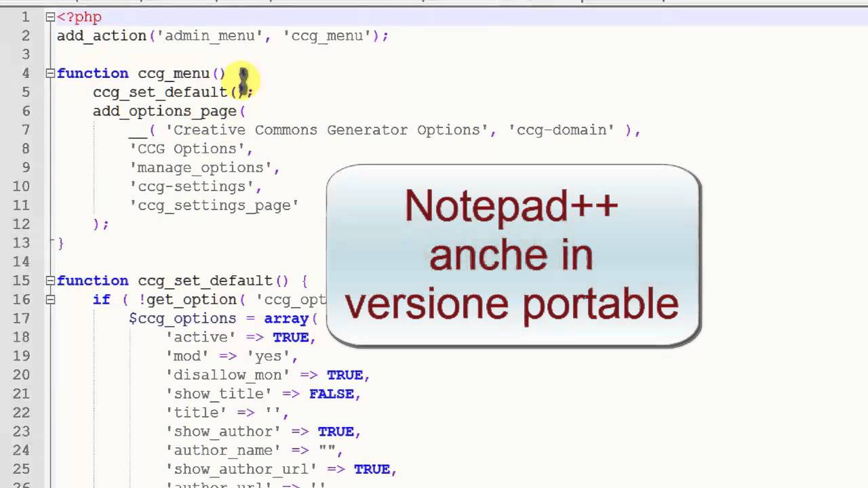Click the TRUE value after 'show_author_url'
Image resolution: width=868 pixels, height=488 pixels.
point(372,469)
